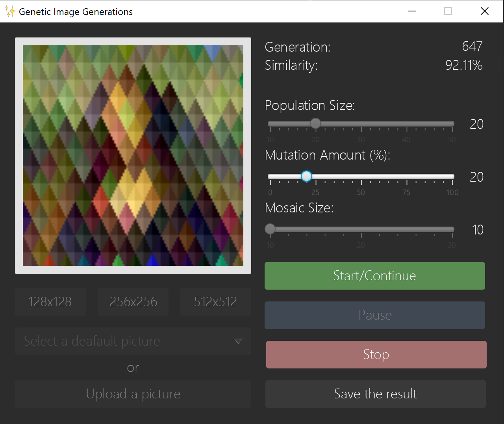
Task: Click the Mosaic Size label
Action: pos(299,208)
